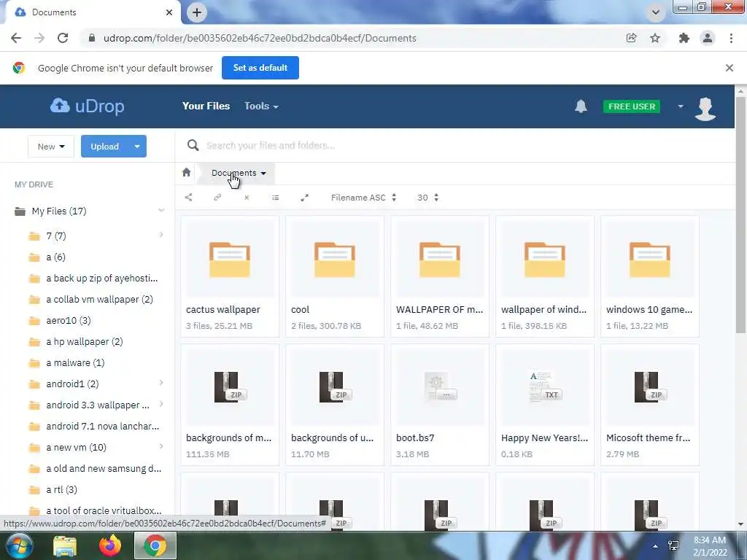Click the Upload button
Viewport: 747px width, 560px height.
[105, 146]
